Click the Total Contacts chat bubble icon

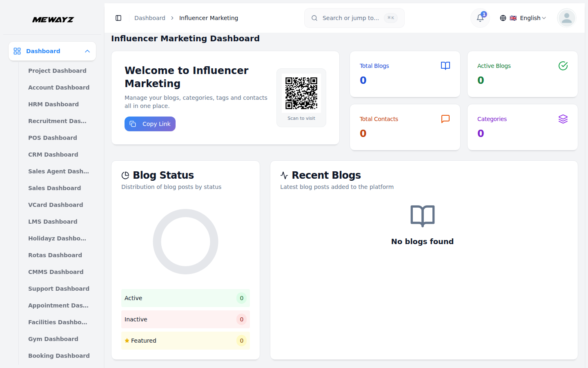(x=445, y=119)
